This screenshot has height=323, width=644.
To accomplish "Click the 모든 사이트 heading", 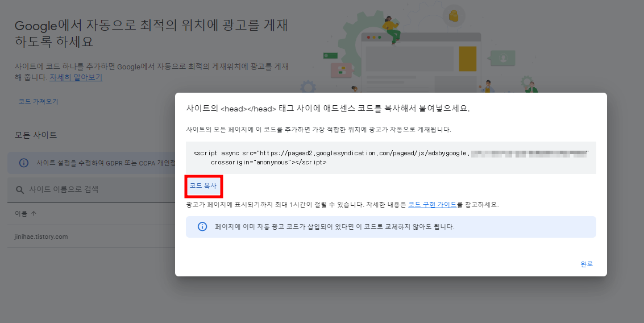I will [36, 135].
